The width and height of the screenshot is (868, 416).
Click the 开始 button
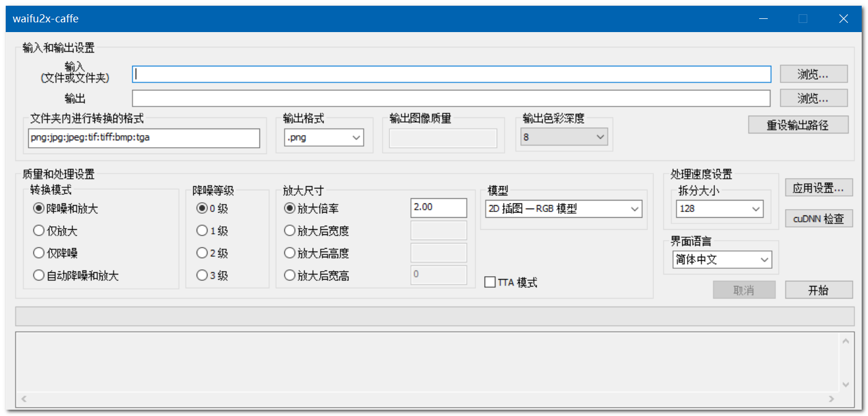coord(819,290)
